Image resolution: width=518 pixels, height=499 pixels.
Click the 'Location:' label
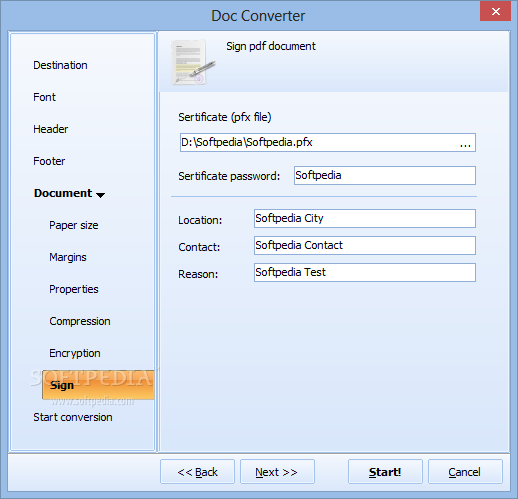[x=200, y=220]
